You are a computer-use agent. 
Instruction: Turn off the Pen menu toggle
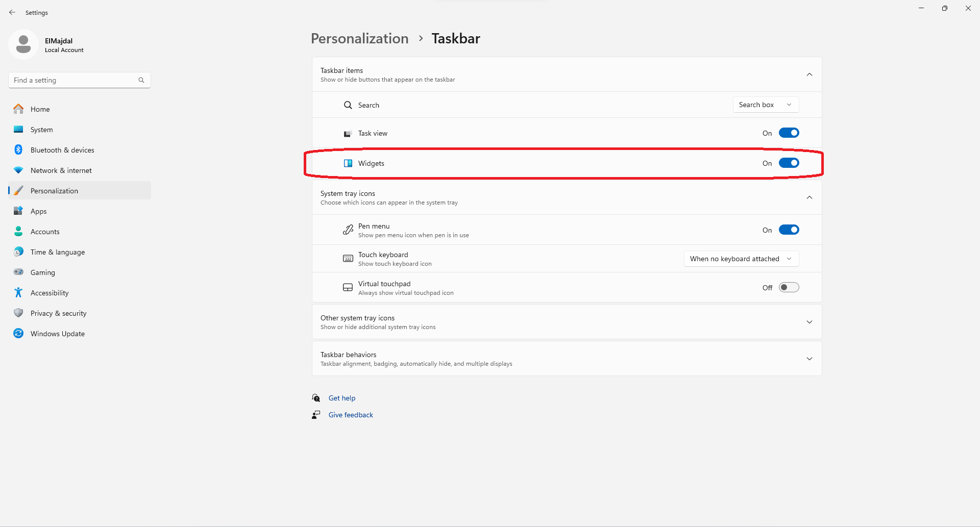point(789,230)
